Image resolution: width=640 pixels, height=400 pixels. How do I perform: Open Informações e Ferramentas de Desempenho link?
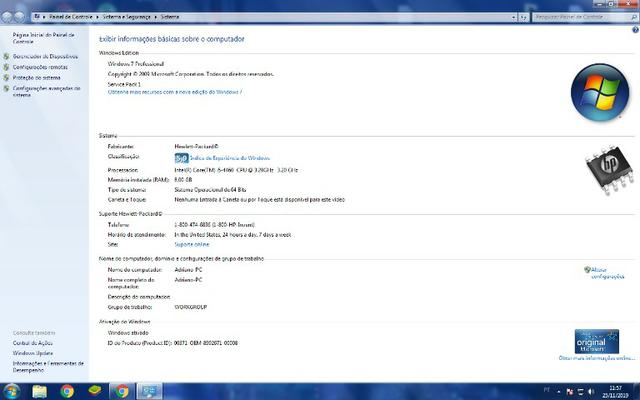[x=48, y=367]
